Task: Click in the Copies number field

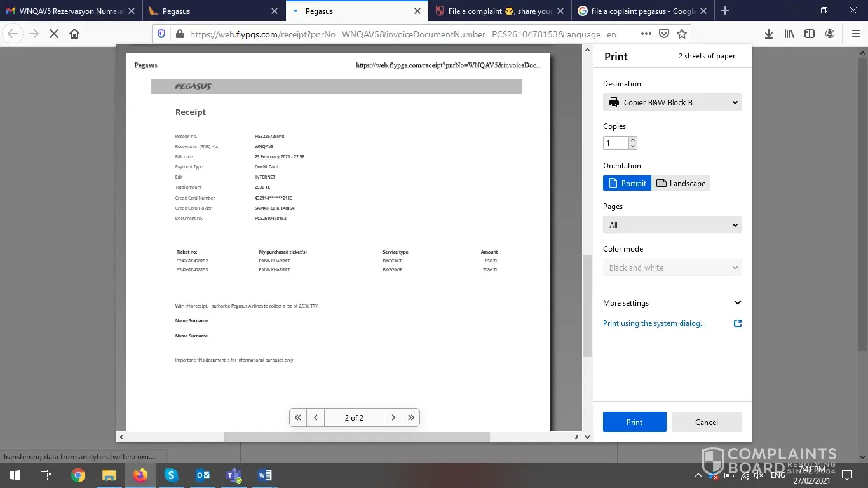Action: point(615,143)
